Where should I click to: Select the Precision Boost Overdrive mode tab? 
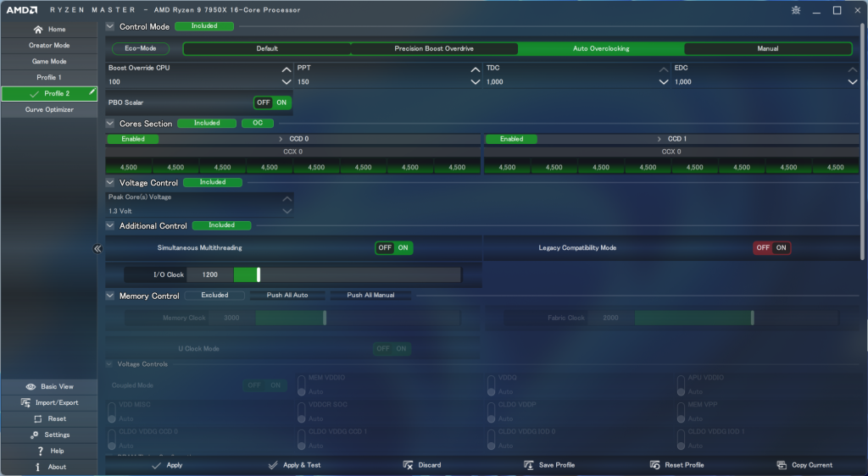click(x=434, y=49)
